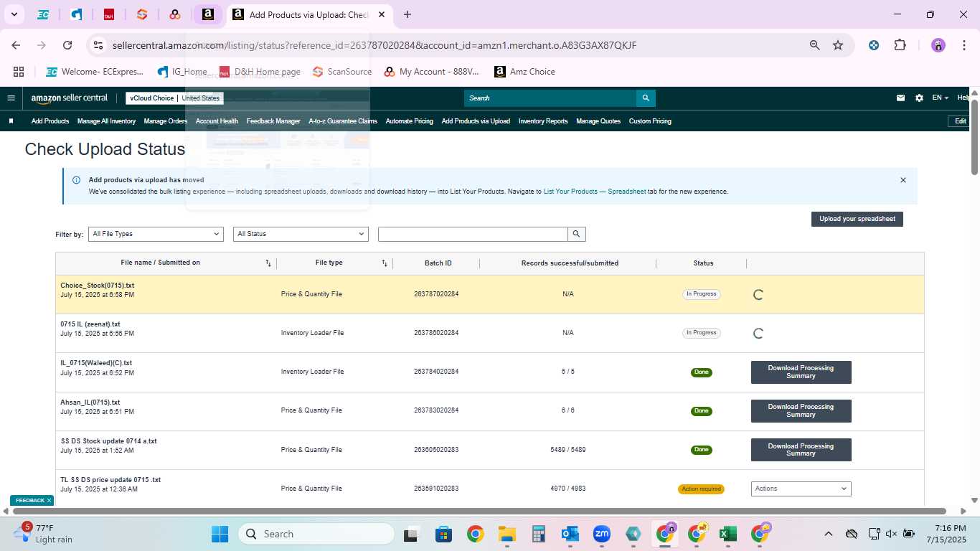The width and height of the screenshot is (980, 551).
Task: Open Chrome profile avatar
Action: point(938,45)
